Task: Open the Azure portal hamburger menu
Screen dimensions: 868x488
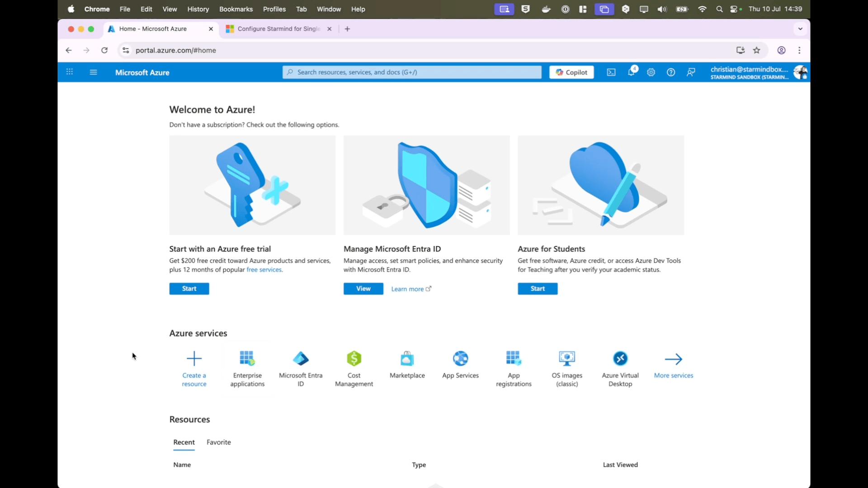Action: tap(94, 72)
